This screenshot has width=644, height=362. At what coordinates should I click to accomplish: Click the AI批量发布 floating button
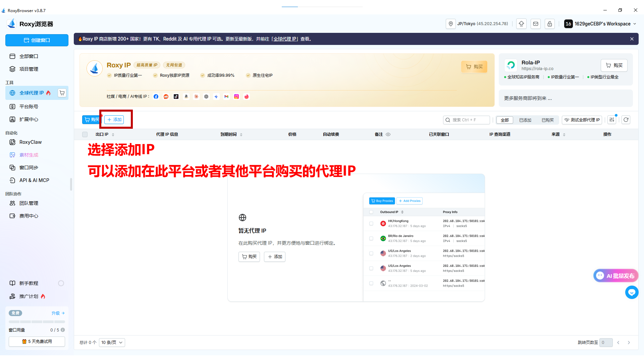click(616, 276)
